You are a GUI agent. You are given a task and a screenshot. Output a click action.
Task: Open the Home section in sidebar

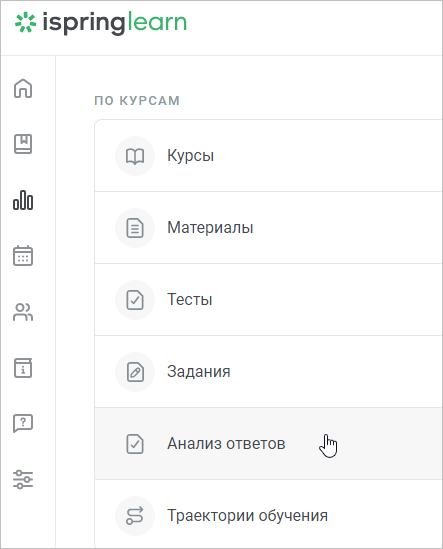(23, 88)
